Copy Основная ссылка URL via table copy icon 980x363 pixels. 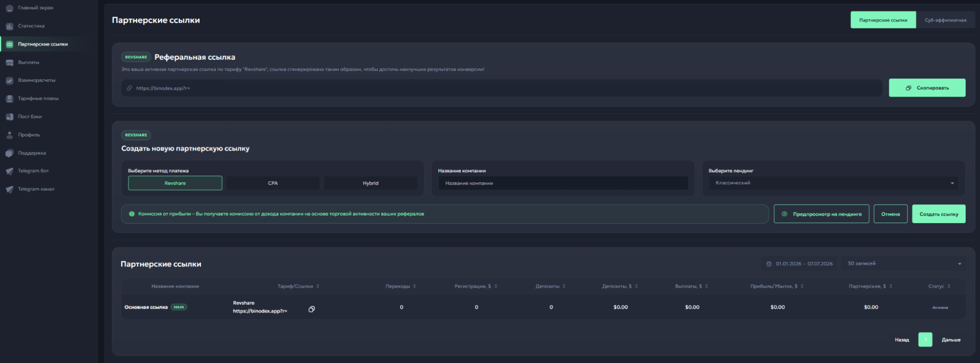click(x=311, y=309)
